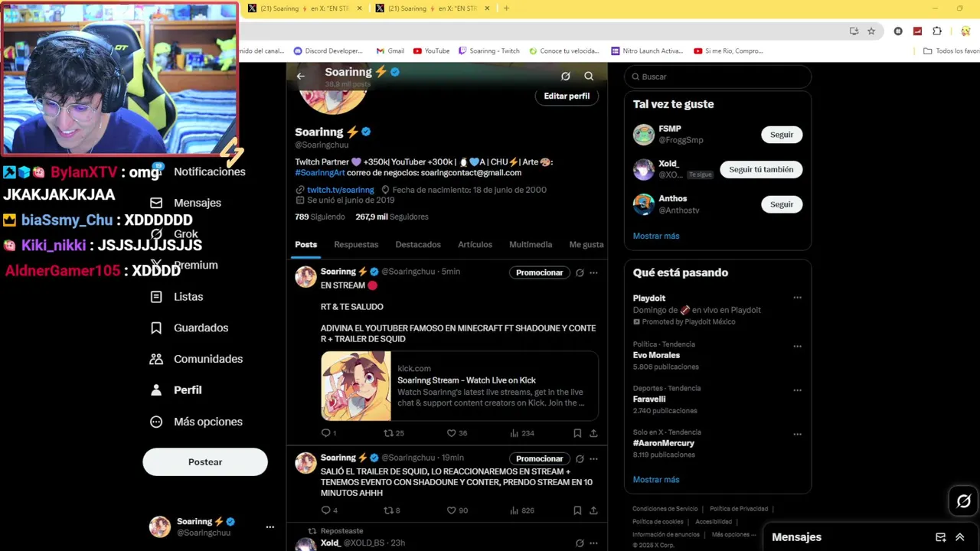Promote the EN STREAM post

click(539, 272)
